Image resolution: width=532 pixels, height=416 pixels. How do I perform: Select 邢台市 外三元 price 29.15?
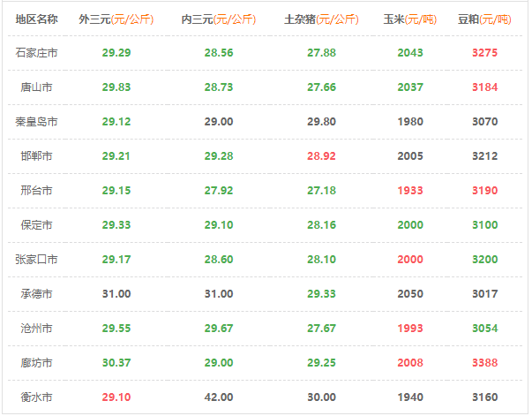point(116,191)
